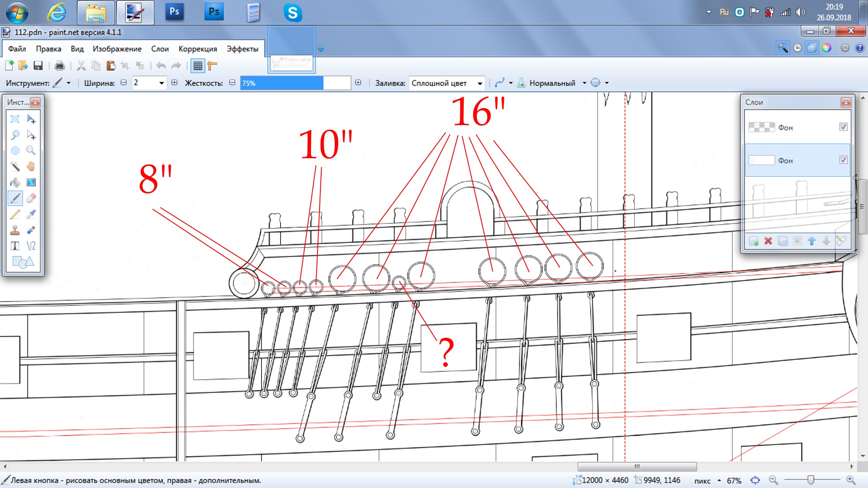Select the Eraser tool
Image resolution: width=868 pixels, height=488 pixels.
31,198
